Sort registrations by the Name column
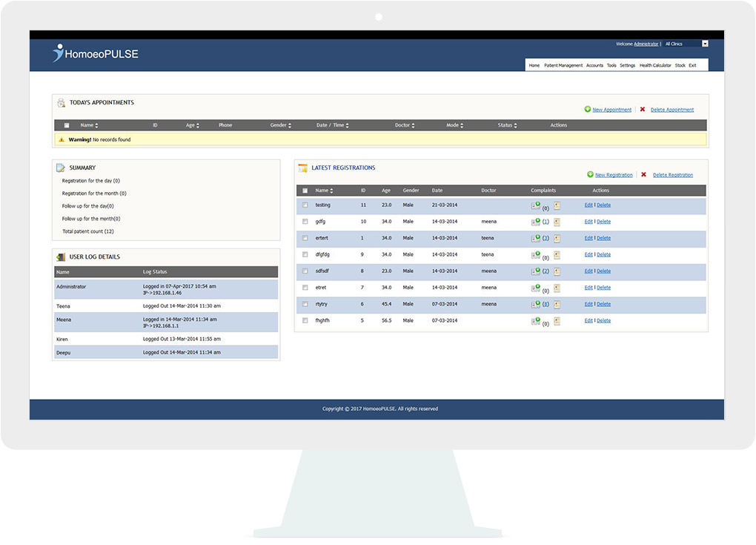 point(322,191)
